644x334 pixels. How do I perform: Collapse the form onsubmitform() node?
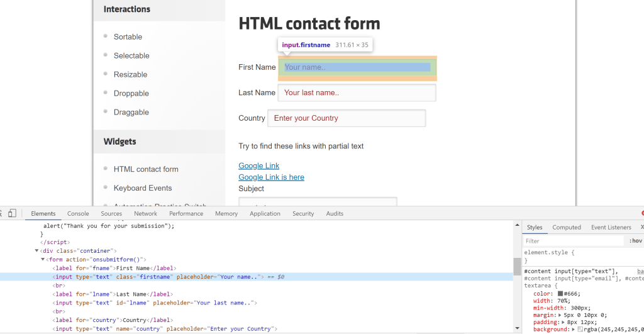pos(43,259)
